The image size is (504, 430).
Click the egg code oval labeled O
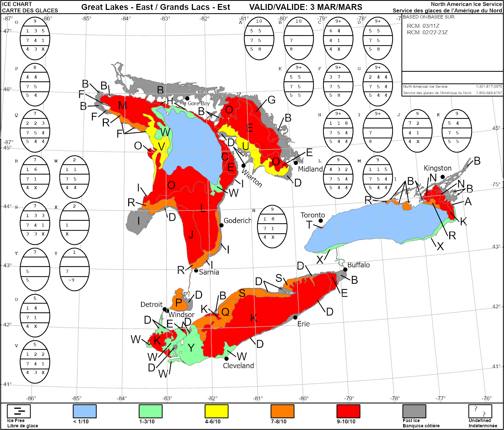point(35,38)
